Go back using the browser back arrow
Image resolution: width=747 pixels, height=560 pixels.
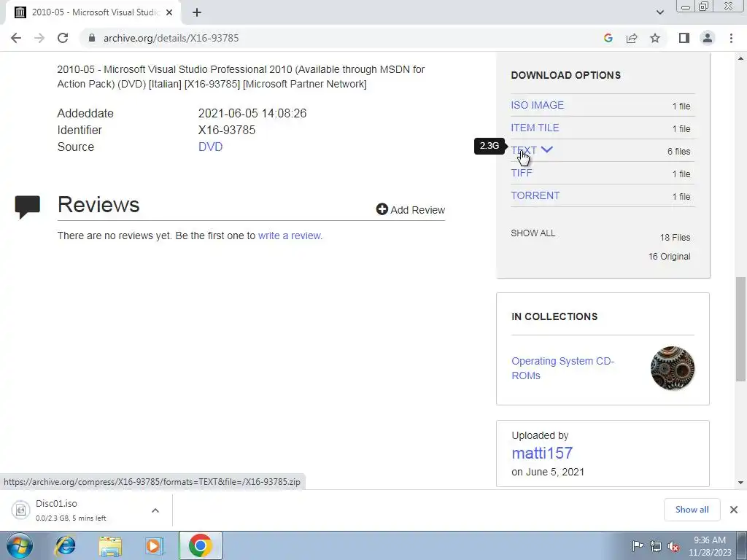pyautogui.click(x=16, y=38)
